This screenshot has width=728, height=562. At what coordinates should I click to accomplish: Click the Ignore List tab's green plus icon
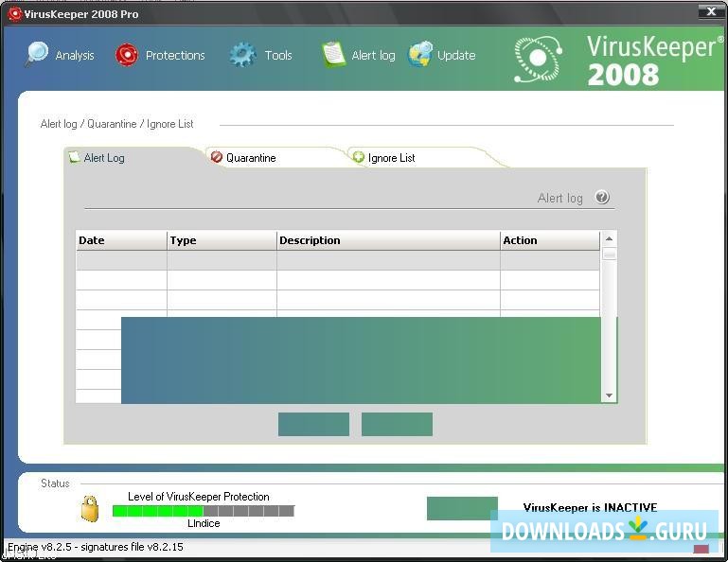click(359, 157)
